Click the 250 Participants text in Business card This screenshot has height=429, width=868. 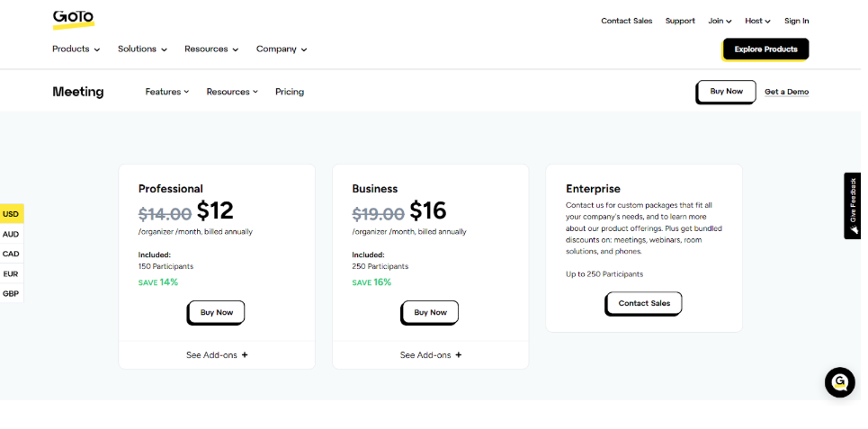tap(380, 267)
